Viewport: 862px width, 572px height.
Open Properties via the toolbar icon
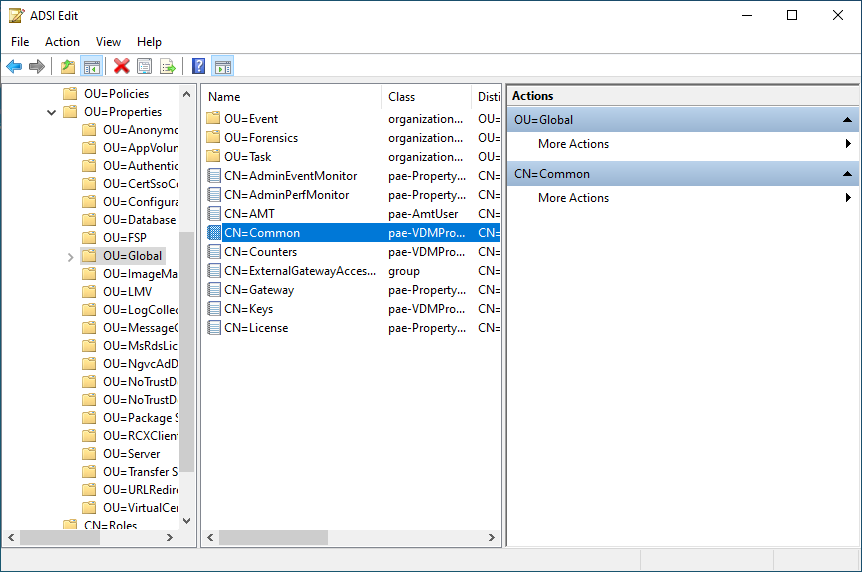[145, 67]
